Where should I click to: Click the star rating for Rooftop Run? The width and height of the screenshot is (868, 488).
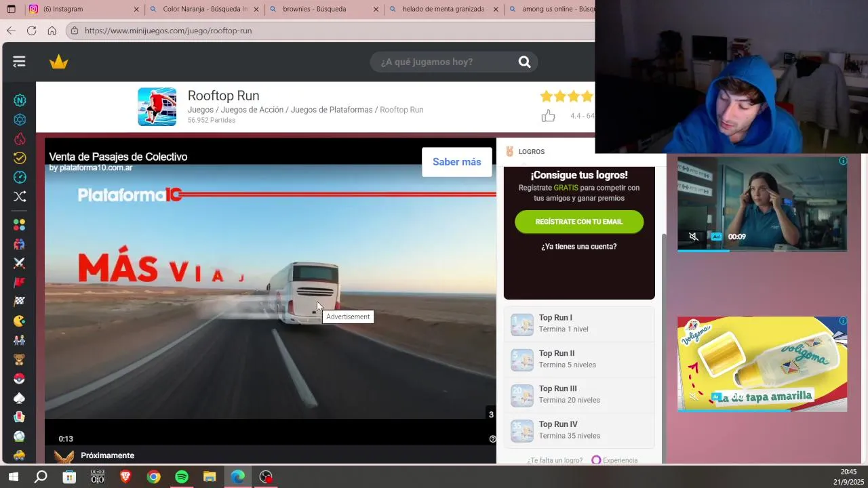(x=567, y=97)
